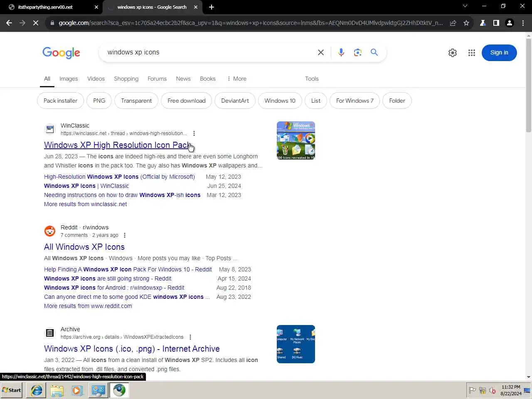Open options for the Reddit result
The height and width of the screenshot is (399, 532).
coord(124,235)
